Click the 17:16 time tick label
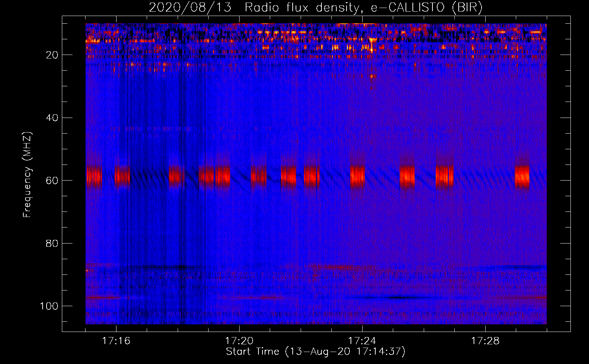Screen dimensions: 589x364 pos(116,341)
